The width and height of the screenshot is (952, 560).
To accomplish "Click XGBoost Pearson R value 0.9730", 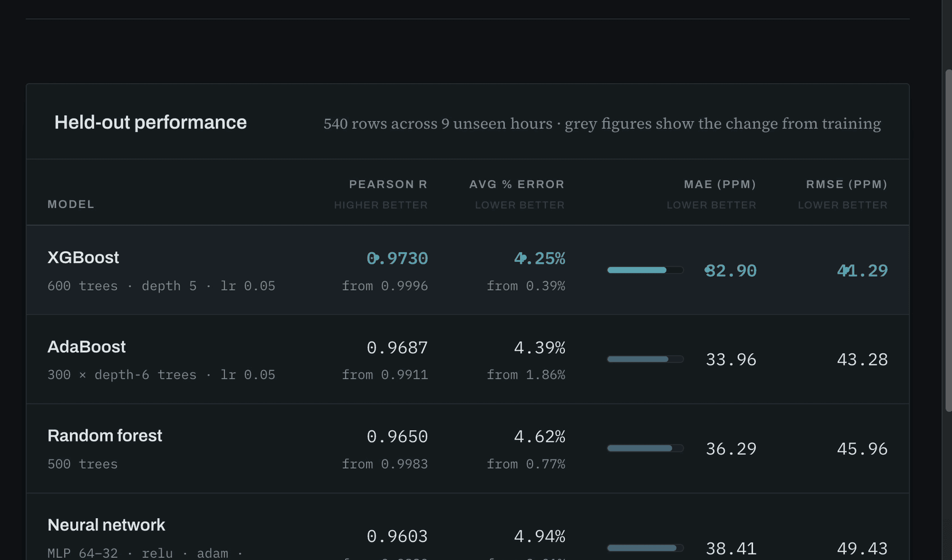I will pyautogui.click(x=397, y=258).
